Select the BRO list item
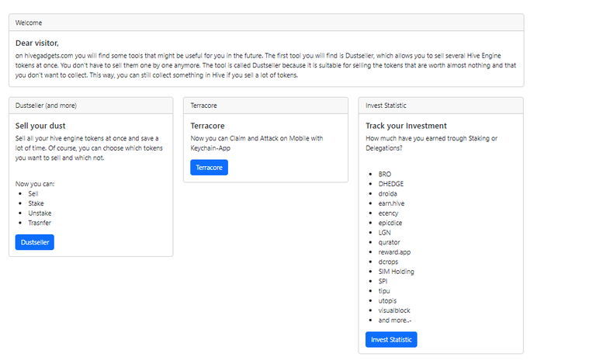 coord(385,174)
